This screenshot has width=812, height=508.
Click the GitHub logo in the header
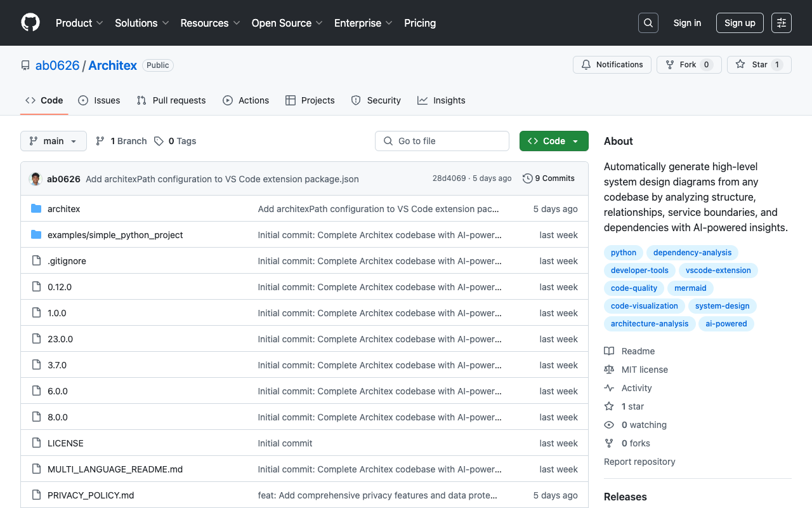(30, 23)
